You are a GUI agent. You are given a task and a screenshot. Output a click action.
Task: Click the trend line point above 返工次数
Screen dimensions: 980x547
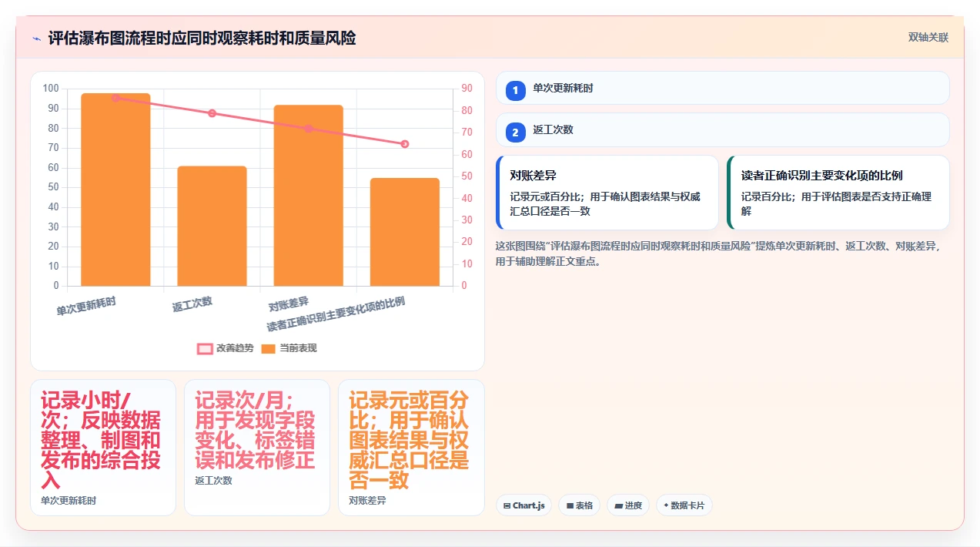pos(212,113)
